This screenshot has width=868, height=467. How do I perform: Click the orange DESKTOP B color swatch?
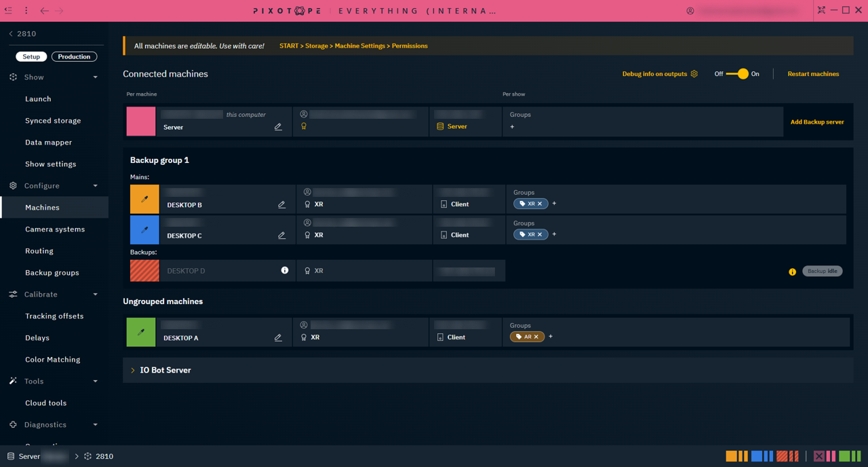(x=144, y=199)
